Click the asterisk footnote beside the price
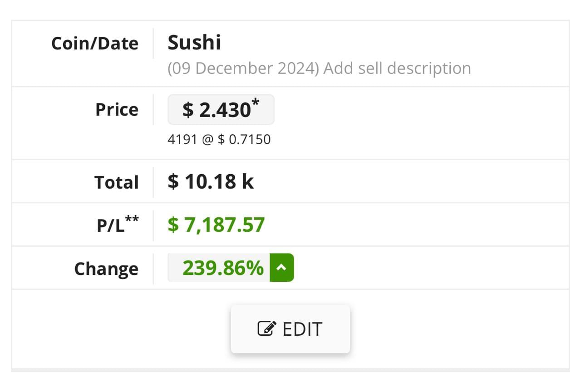581x392 pixels. click(256, 103)
